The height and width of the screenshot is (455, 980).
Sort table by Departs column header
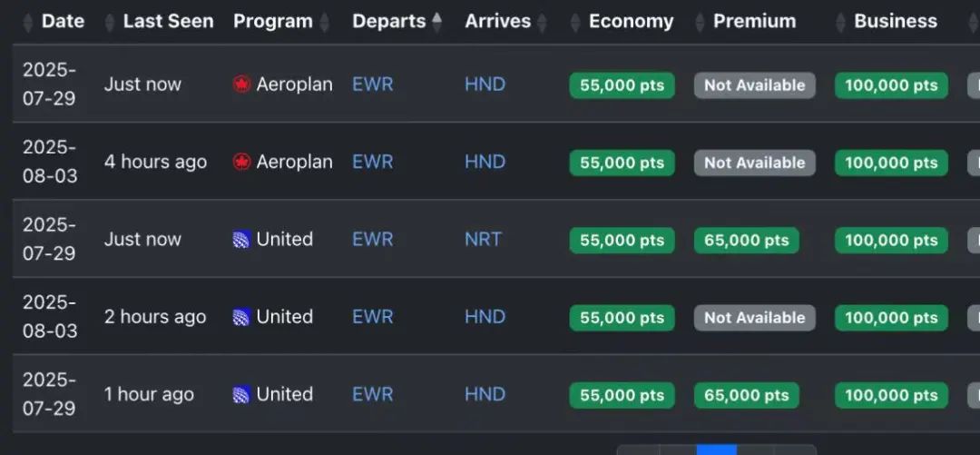click(388, 21)
